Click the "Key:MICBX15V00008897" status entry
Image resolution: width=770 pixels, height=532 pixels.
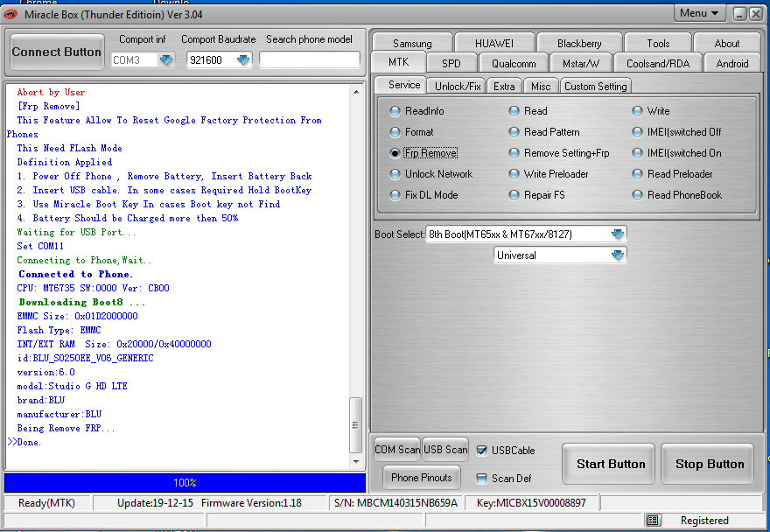click(x=531, y=503)
